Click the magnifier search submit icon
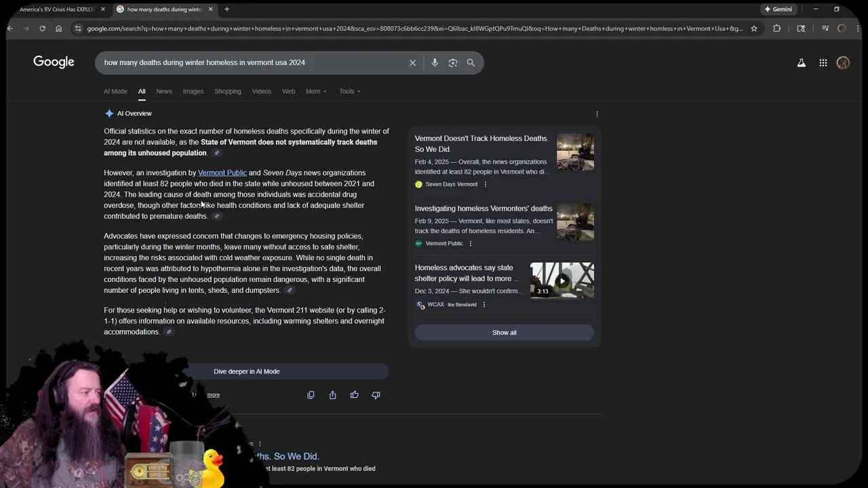This screenshot has width=868, height=488. pos(471,62)
